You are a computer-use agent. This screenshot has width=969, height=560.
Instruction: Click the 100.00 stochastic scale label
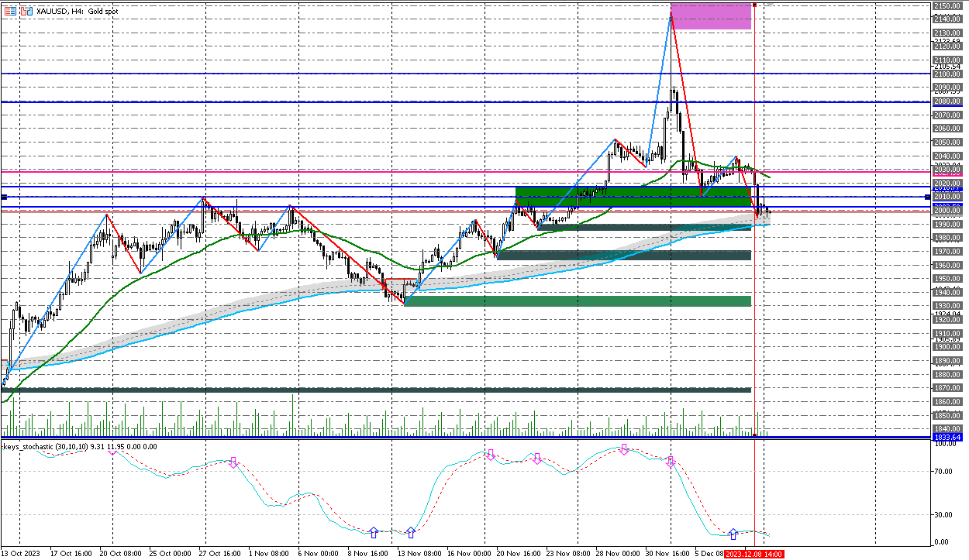click(x=946, y=445)
